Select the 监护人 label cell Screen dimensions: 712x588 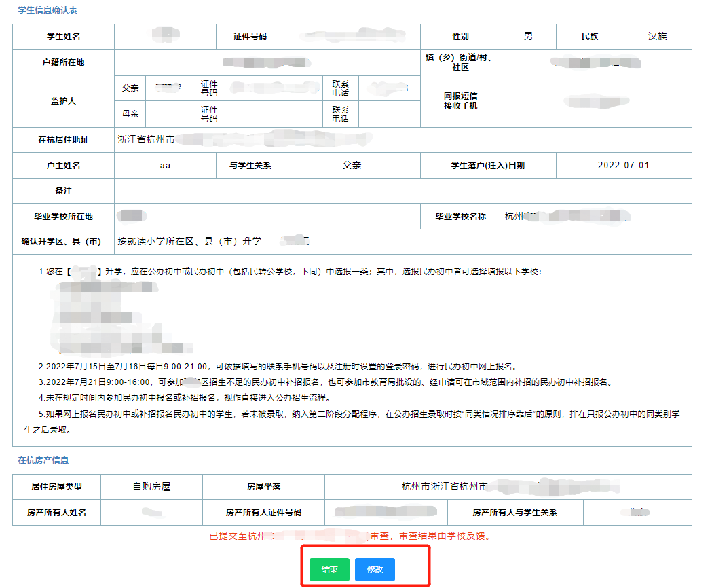pos(63,101)
